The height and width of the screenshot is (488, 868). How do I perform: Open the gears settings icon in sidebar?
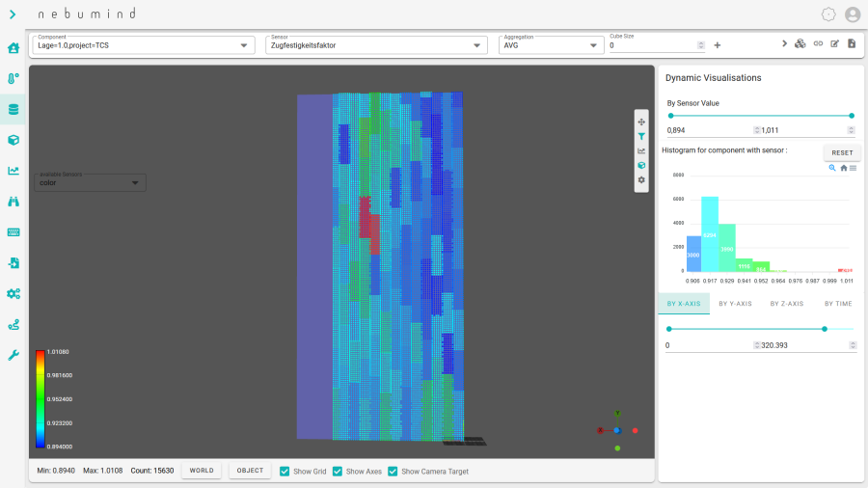coord(14,294)
